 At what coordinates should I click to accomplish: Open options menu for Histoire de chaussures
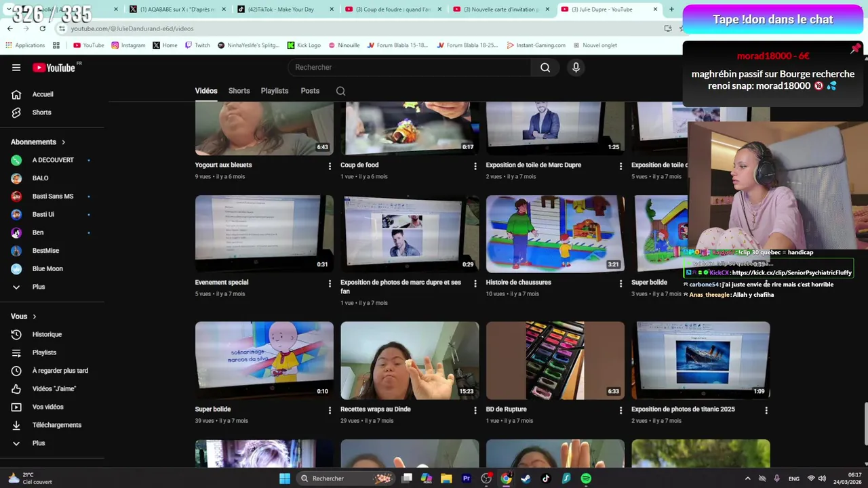pos(620,283)
